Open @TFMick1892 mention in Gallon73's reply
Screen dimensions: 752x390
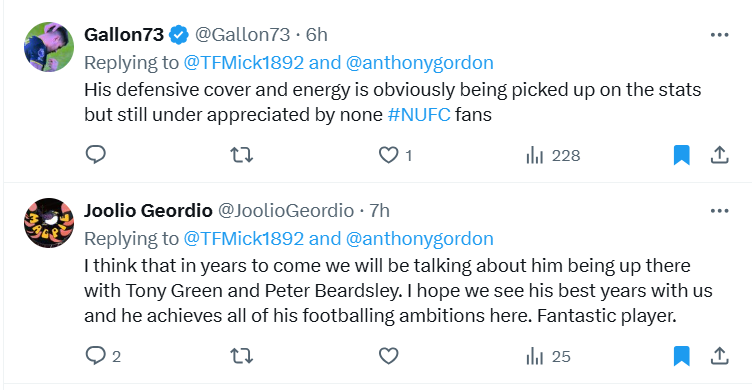(x=244, y=62)
